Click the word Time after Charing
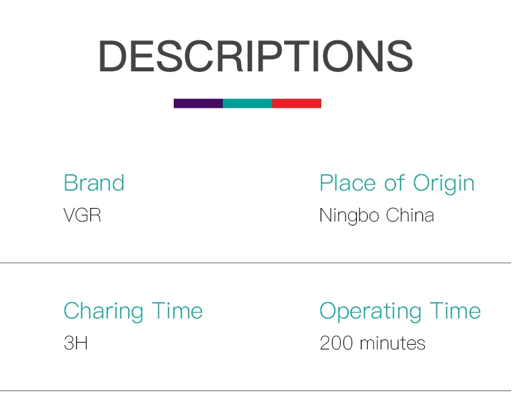This screenshot has width=532, height=410. (x=176, y=311)
